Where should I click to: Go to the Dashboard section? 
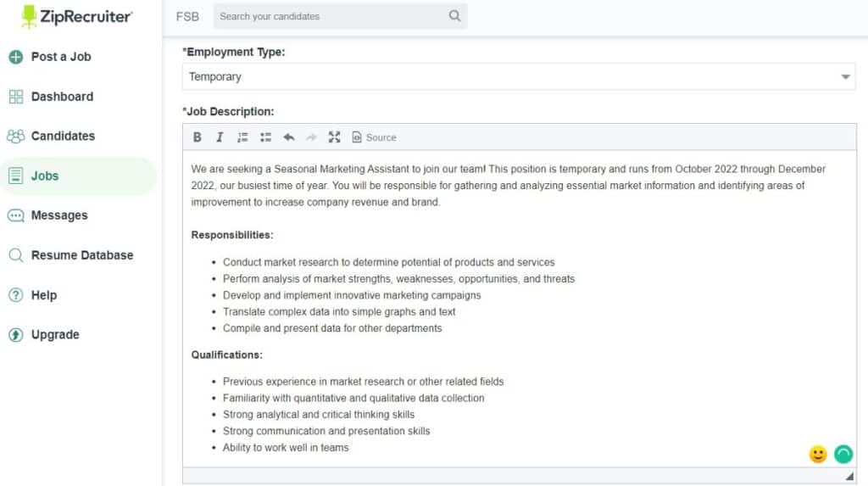pos(62,97)
